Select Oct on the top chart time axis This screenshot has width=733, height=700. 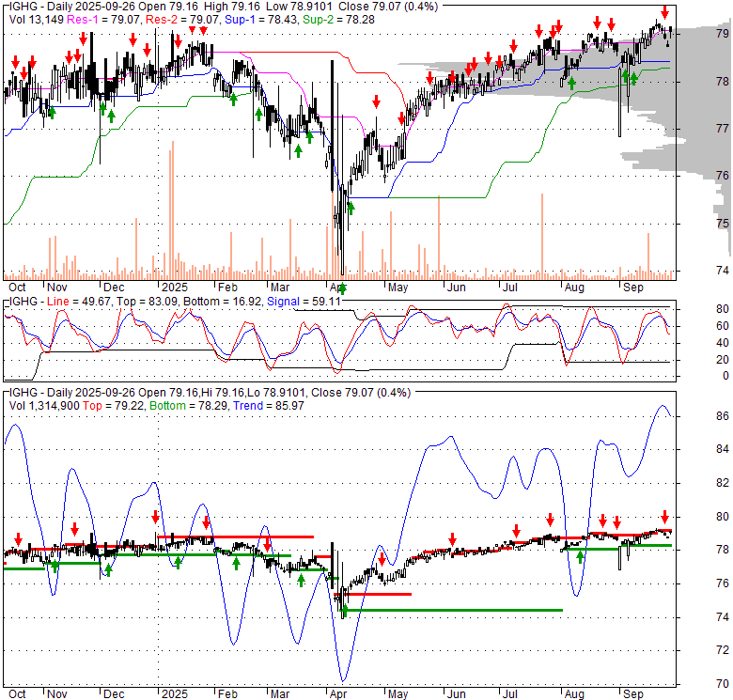point(17,288)
